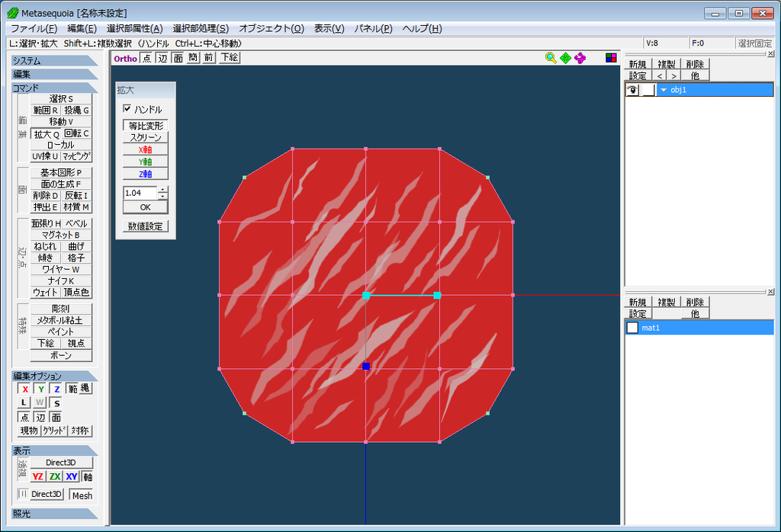
Task: Select the 基本図形 P command
Action: click(61, 172)
